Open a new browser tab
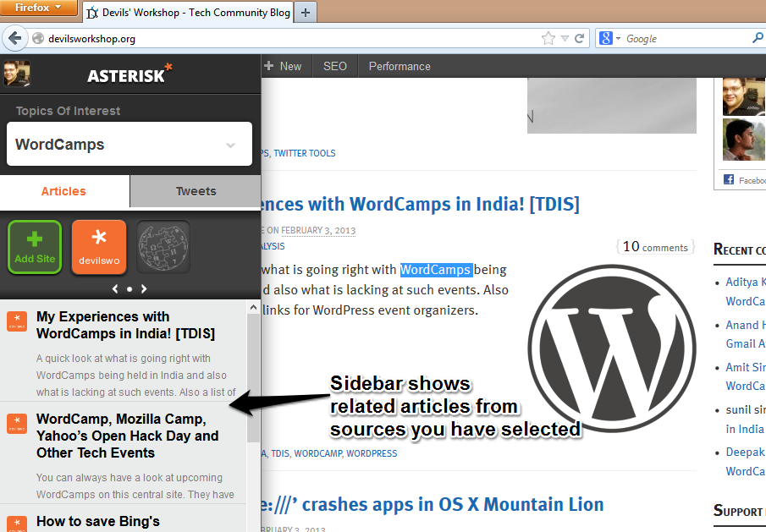766x532 pixels. coord(306,13)
